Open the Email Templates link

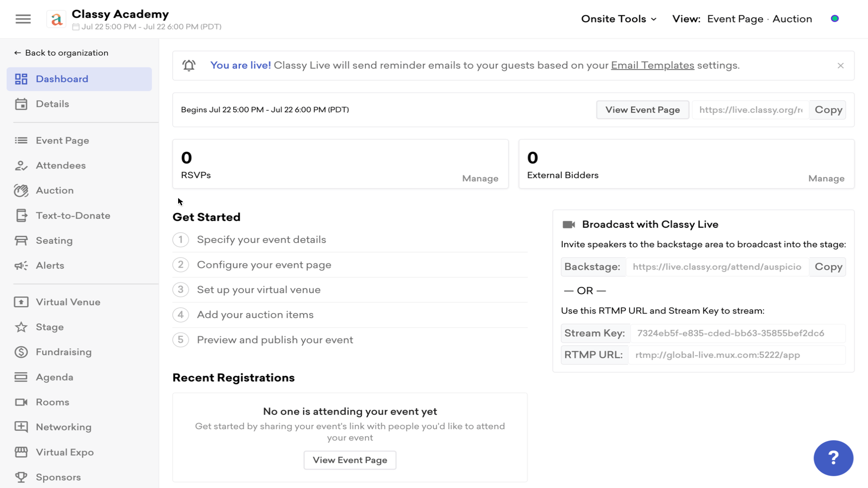(x=652, y=66)
